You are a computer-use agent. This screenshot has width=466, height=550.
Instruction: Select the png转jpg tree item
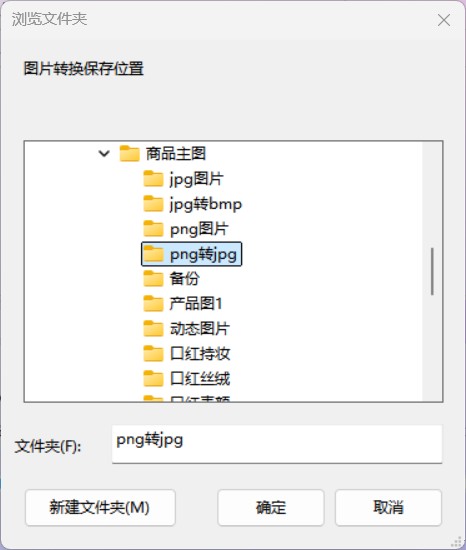point(191,254)
